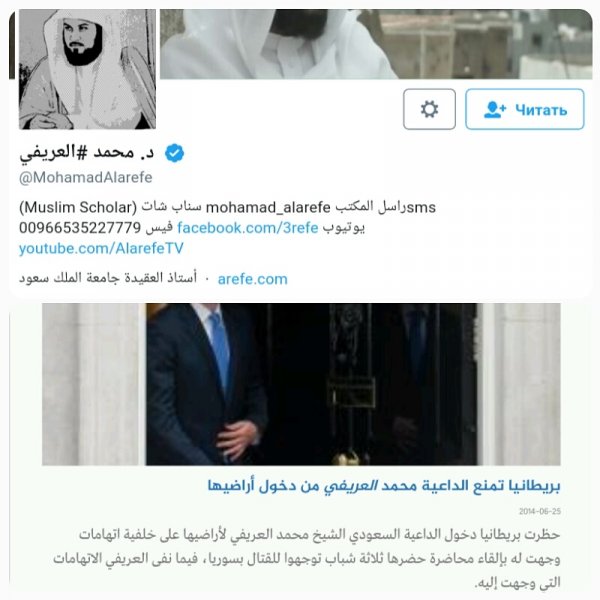The height and width of the screenshot is (600, 600).
Task: Click the Muslim Scholar bio text
Action: (x=78, y=207)
